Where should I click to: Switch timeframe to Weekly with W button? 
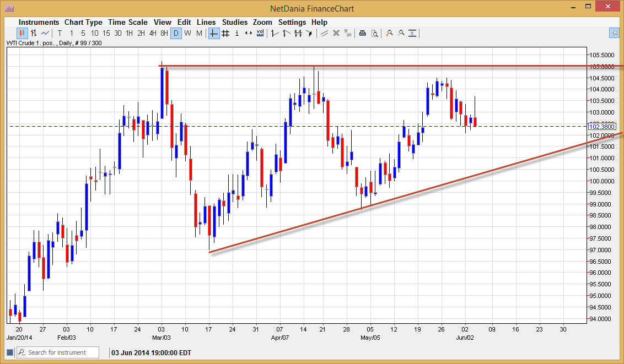point(187,33)
